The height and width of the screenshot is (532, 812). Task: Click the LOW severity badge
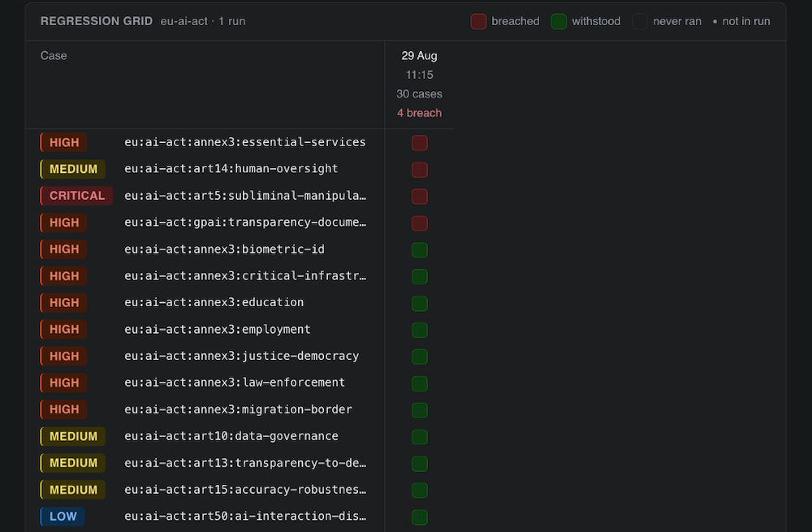(63, 517)
